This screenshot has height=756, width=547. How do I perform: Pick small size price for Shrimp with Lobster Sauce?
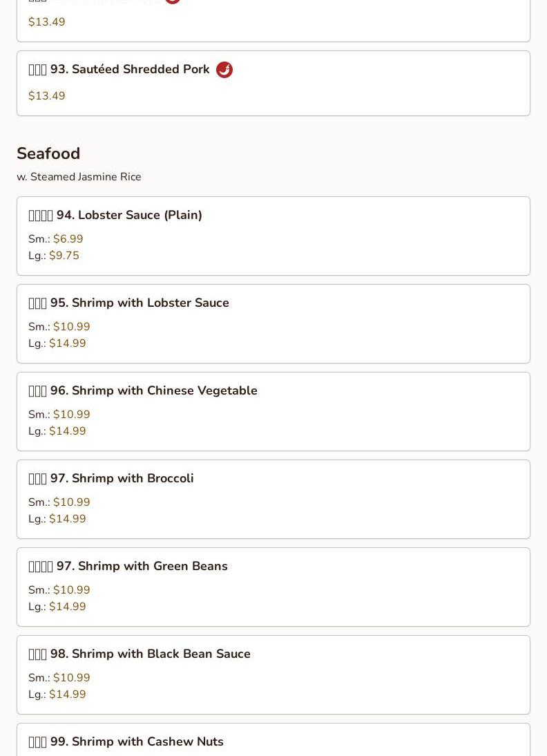tap(71, 327)
